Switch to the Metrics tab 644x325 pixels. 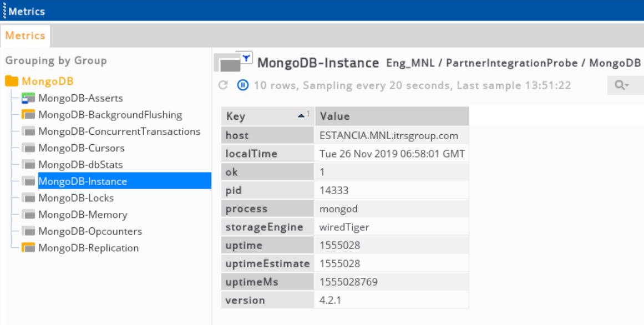[25, 35]
